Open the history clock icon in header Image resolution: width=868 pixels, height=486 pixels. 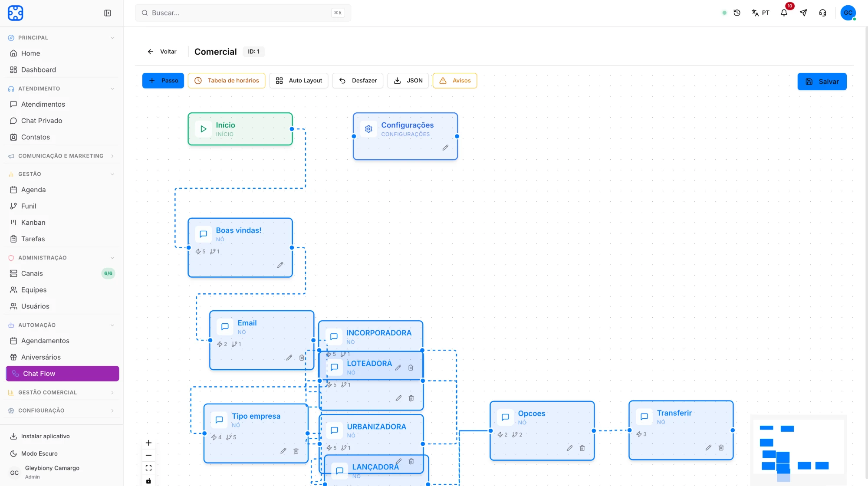tap(737, 13)
